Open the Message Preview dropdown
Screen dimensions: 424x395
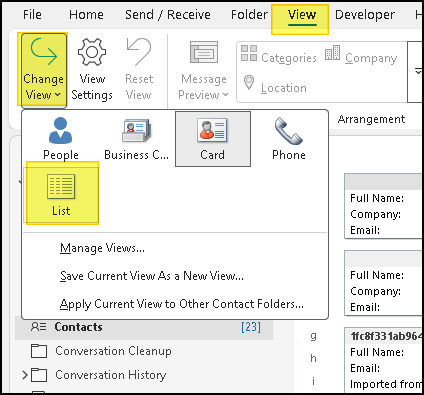[x=204, y=71]
